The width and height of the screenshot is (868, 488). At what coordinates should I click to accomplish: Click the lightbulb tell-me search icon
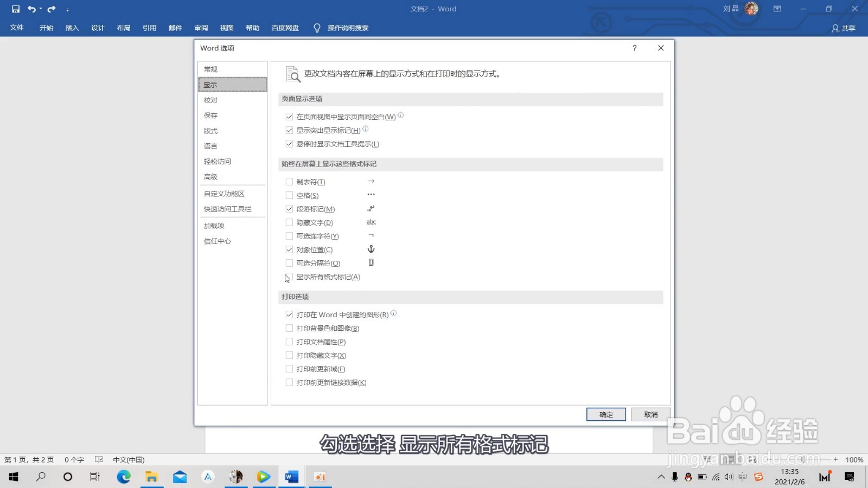[x=317, y=28]
